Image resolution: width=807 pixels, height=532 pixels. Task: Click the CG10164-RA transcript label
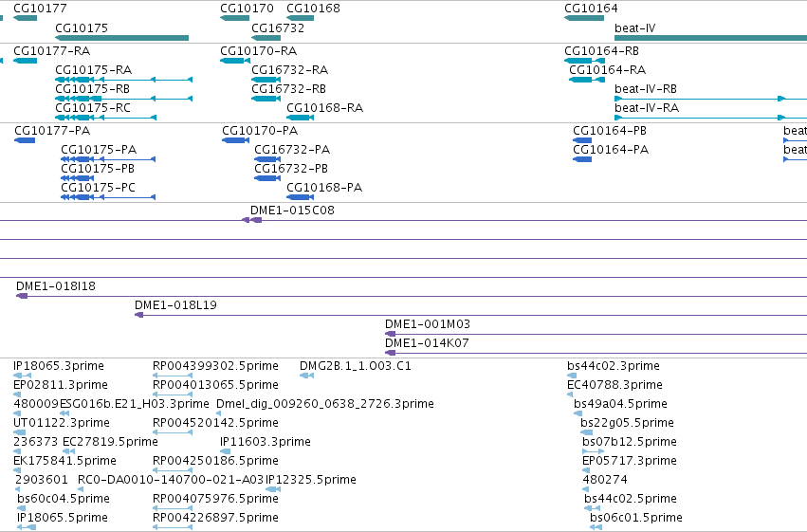click(x=607, y=70)
